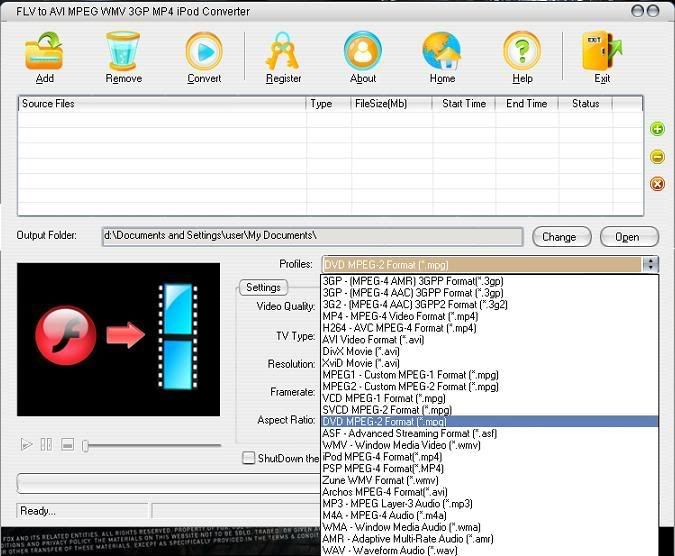This screenshot has height=556, width=675.
Task: Go to the Home globe icon
Action: click(442, 51)
